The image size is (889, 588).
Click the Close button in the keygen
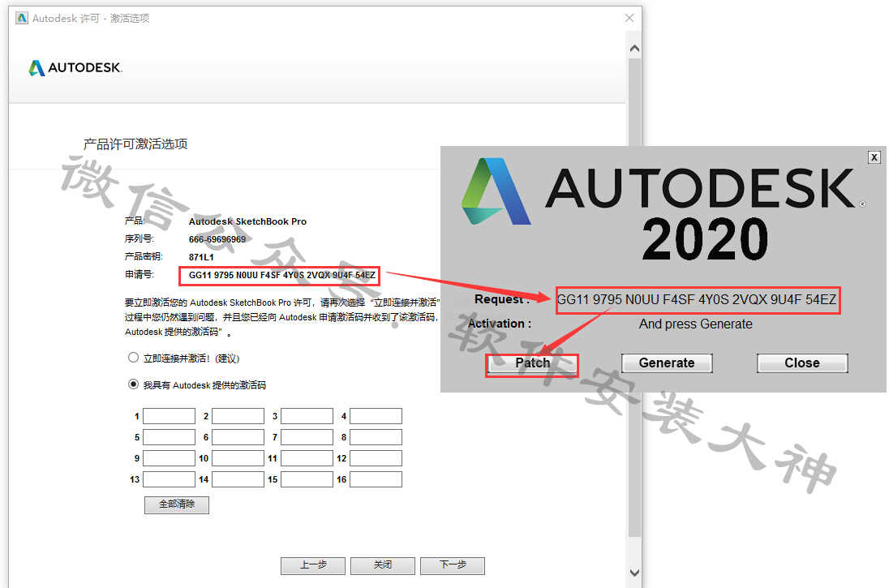pos(802,363)
